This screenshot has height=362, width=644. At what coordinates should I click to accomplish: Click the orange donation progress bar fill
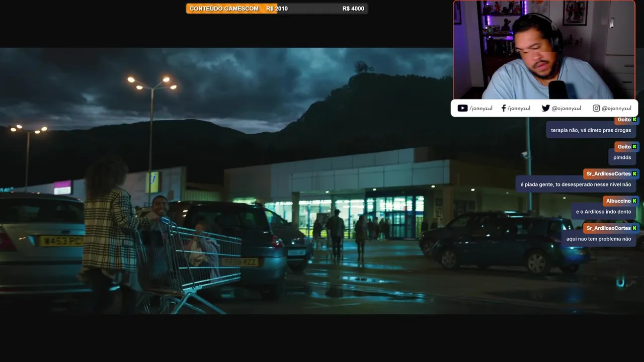(x=231, y=9)
